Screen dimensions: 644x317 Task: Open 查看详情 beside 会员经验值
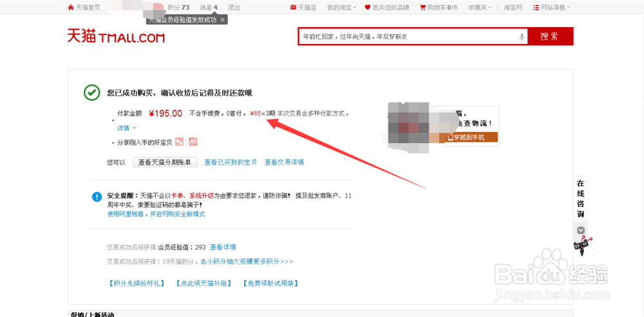click(223, 247)
